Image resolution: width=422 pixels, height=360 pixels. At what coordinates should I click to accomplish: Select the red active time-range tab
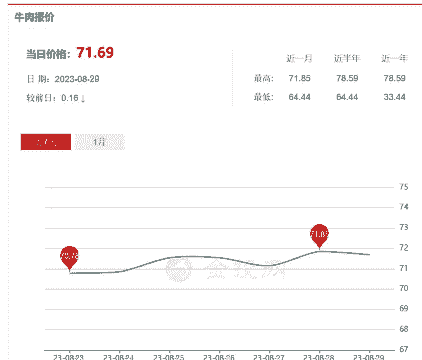(46, 142)
